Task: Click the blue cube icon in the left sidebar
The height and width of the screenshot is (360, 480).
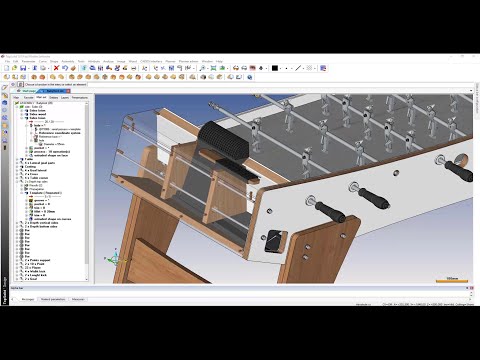Action: point(5,103)
